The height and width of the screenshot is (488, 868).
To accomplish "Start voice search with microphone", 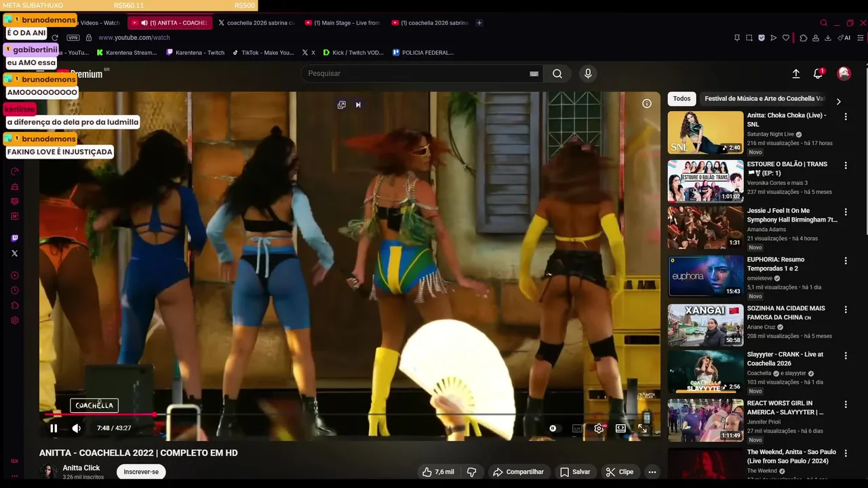I will pyautogui.click(x=588, y=73).
